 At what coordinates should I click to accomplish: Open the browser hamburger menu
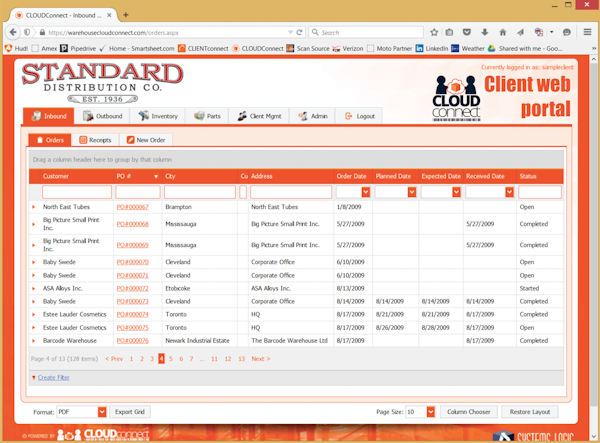tap(587, 32)
